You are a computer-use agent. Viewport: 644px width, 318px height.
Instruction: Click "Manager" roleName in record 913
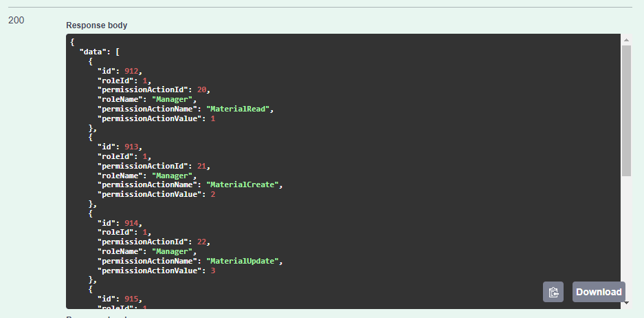click(x=173, y=176)
